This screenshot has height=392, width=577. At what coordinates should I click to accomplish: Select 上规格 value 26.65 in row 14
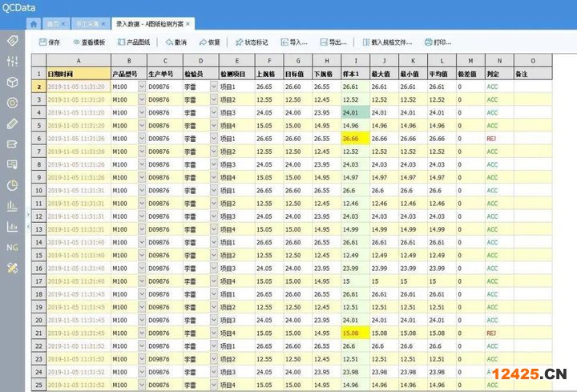pyautogui.click(x=269, y=242)
